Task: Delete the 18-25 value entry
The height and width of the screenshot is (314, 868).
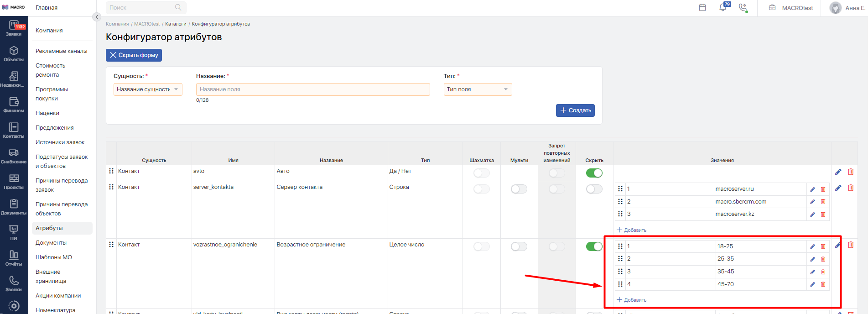Action: (823, 246)
